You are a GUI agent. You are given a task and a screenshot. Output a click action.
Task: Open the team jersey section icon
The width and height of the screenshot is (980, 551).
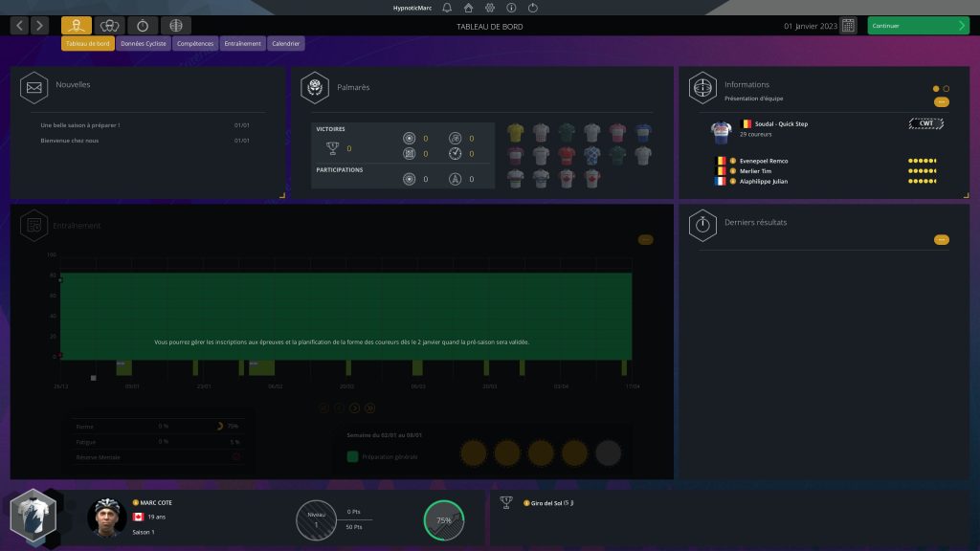tap(110, 26)
